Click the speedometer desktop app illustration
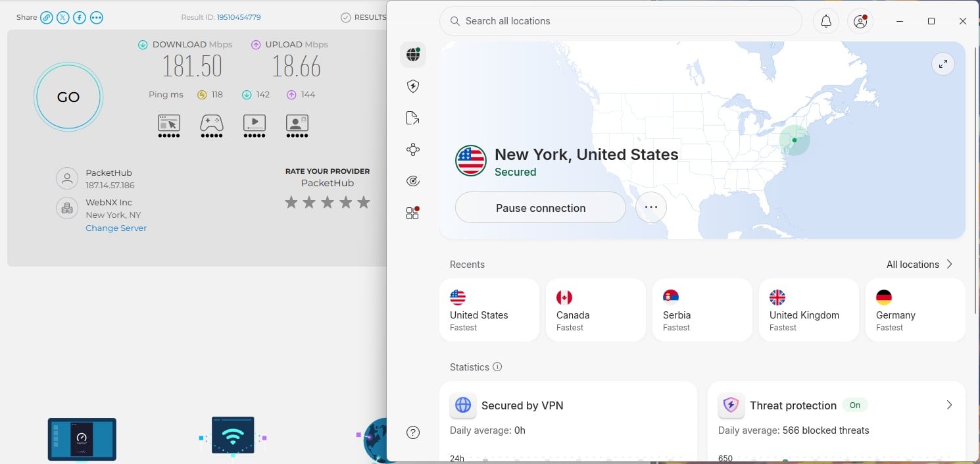Viewport: 980px width, 464px height. [x=82, y=438]
